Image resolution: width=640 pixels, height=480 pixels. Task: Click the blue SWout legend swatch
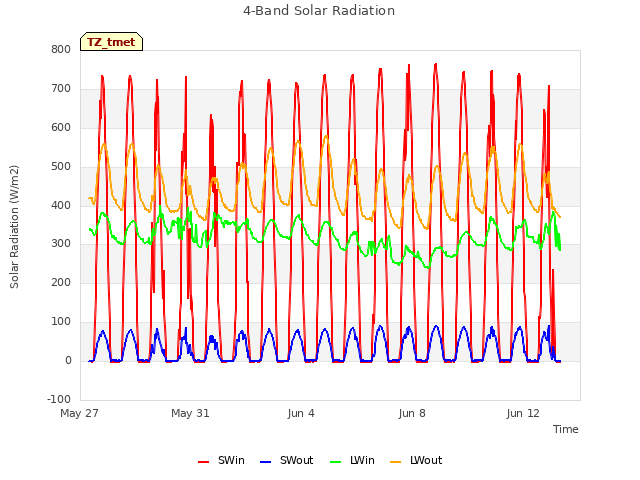click(x=265, y=462)
